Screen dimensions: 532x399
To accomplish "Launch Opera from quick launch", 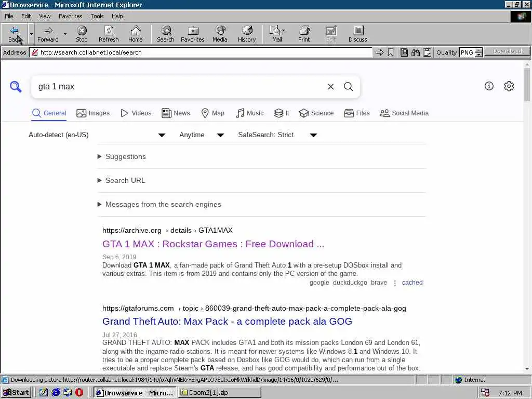I will click(79, 393).
